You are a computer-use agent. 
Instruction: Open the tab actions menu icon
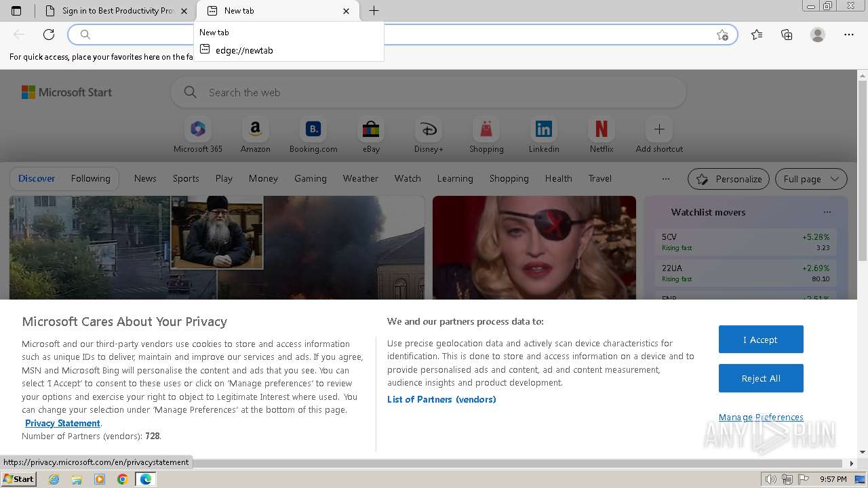click(16, 11)
